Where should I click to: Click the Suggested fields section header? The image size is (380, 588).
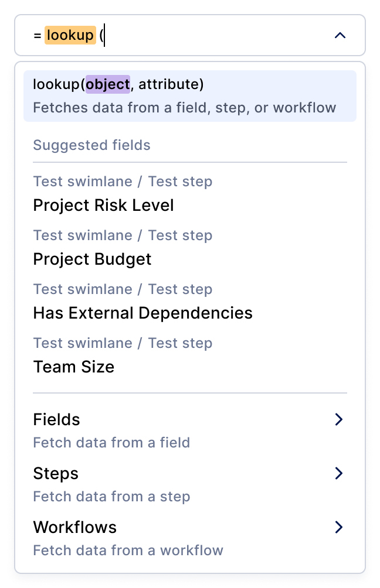(x=91, y=145)
